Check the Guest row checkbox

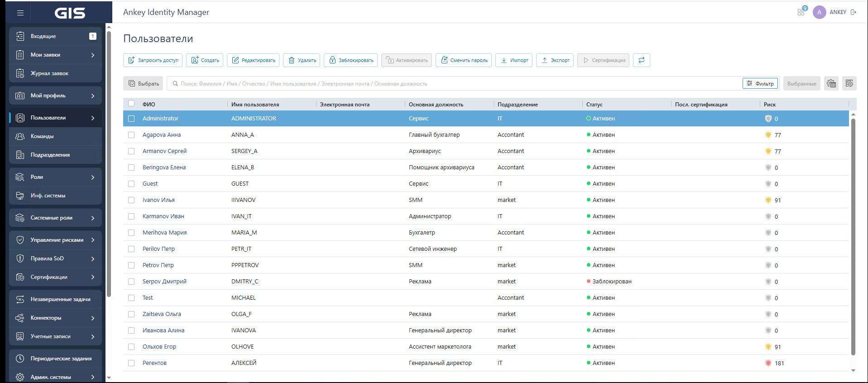(131, 184)
